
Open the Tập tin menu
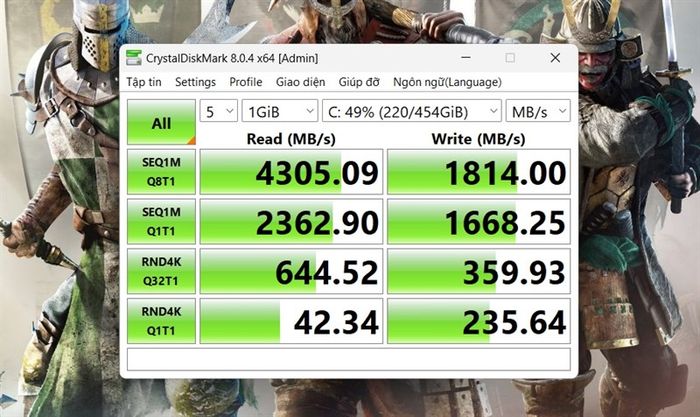click(144, 82)
